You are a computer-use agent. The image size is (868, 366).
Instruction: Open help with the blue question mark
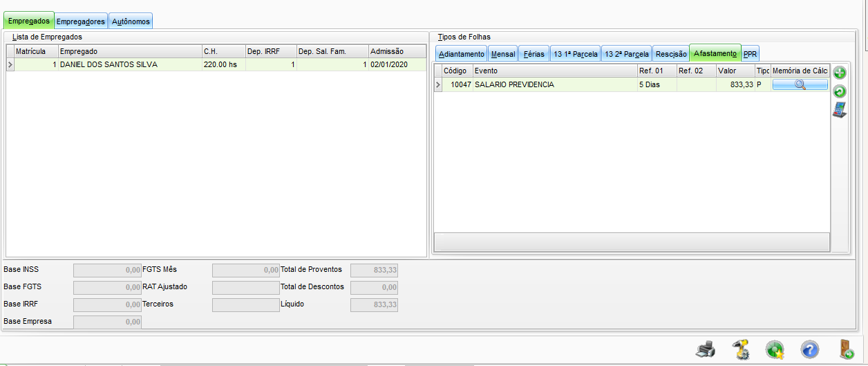point(810,349)
